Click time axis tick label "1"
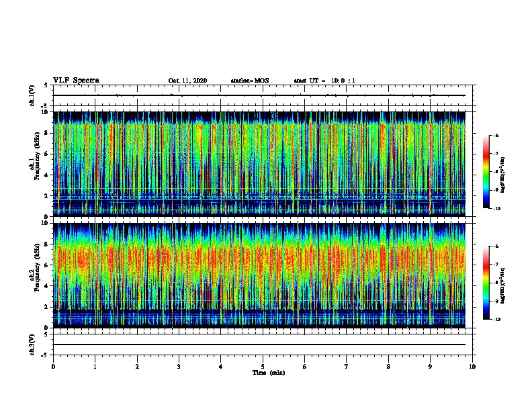The width and height of the screenshot is (532, 411). click(95, 366)
